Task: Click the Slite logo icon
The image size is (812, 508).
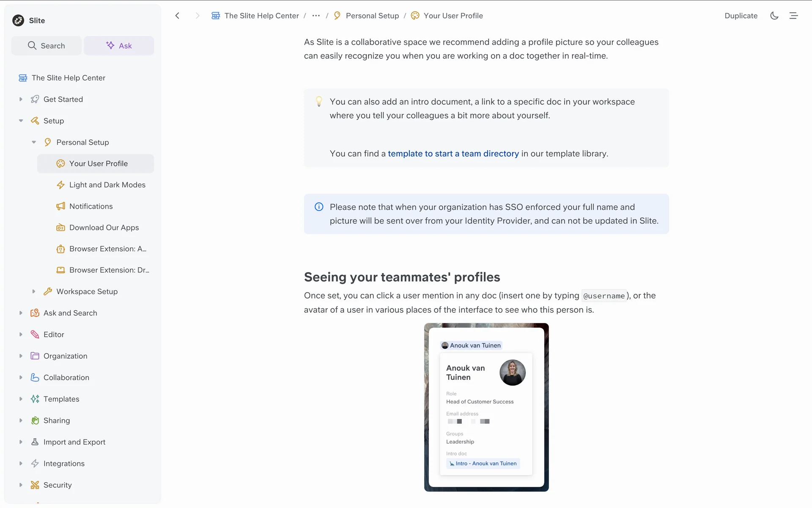Action: (18, 20)
